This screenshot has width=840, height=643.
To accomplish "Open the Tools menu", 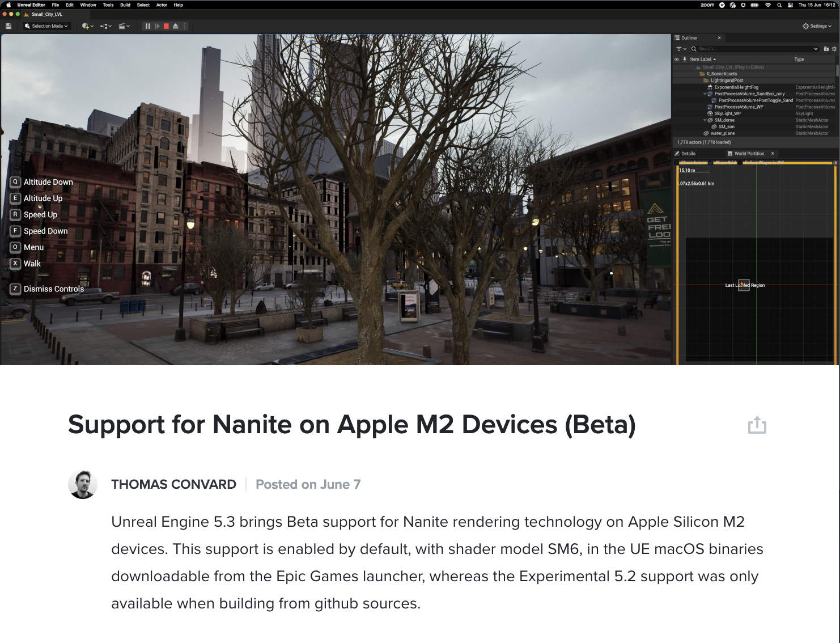I will [x=108, y=5].
